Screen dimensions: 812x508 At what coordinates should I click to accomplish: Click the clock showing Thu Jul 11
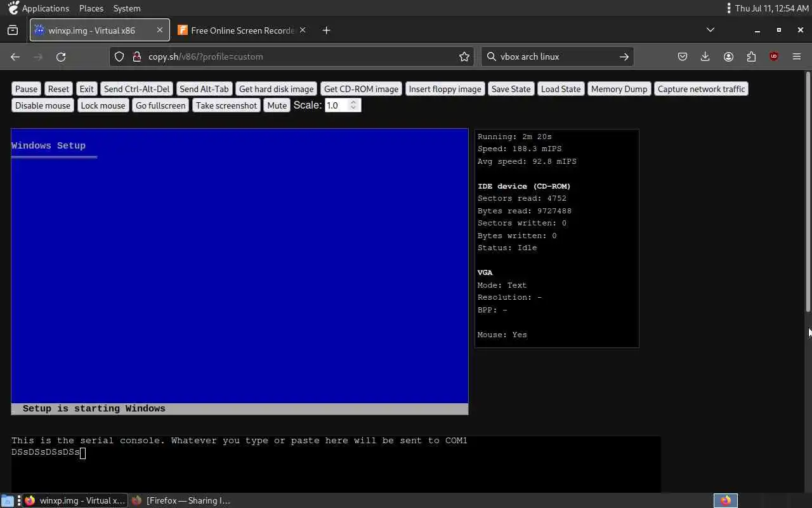[x=771, y=8]
